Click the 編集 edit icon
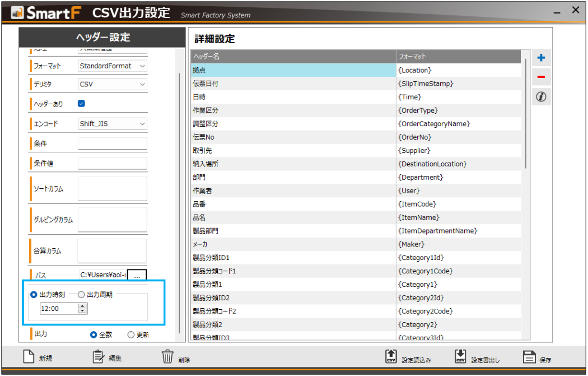Image resolution: width=588 pixels, height=376 pixels. (98, 357)
